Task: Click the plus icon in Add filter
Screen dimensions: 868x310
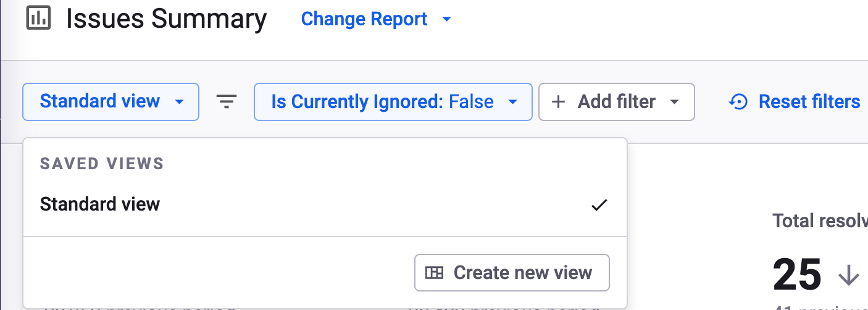Action: point(558,102)
